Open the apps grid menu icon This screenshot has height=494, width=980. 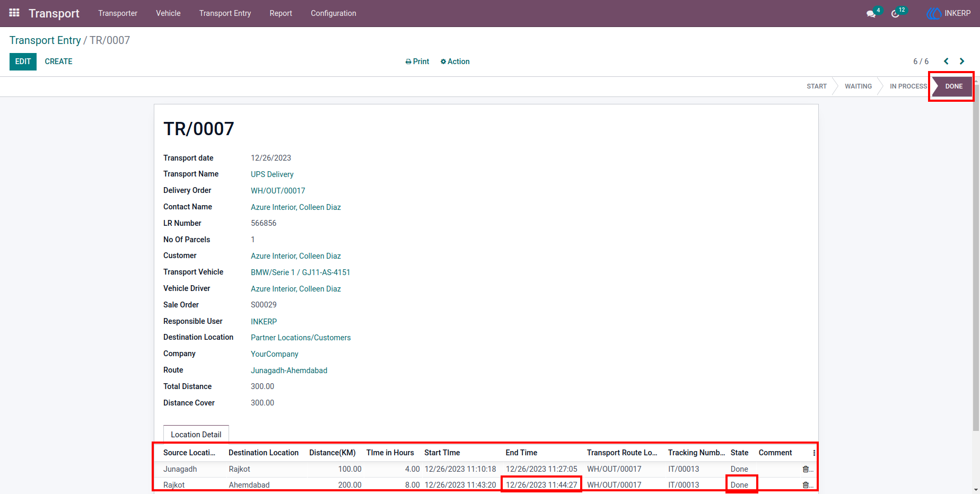14,13
